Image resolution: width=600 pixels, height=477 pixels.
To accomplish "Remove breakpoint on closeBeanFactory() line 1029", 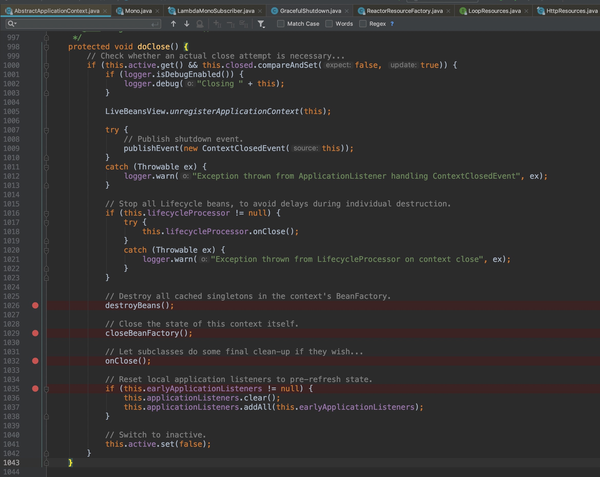I will [35, 333].
